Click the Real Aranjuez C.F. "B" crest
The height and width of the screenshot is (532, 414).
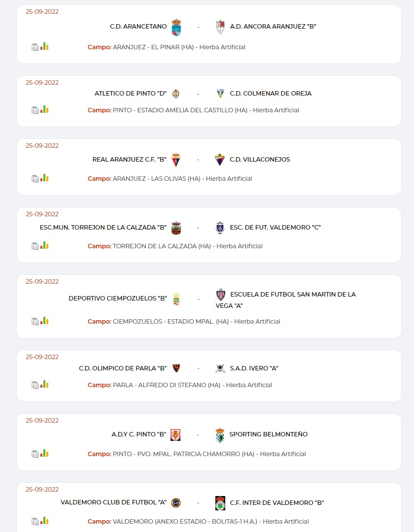pos(176,160)
